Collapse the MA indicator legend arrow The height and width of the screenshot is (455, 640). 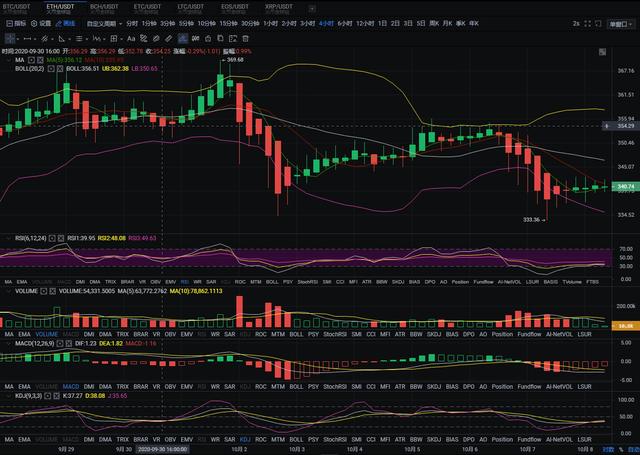tap(8, 60)
